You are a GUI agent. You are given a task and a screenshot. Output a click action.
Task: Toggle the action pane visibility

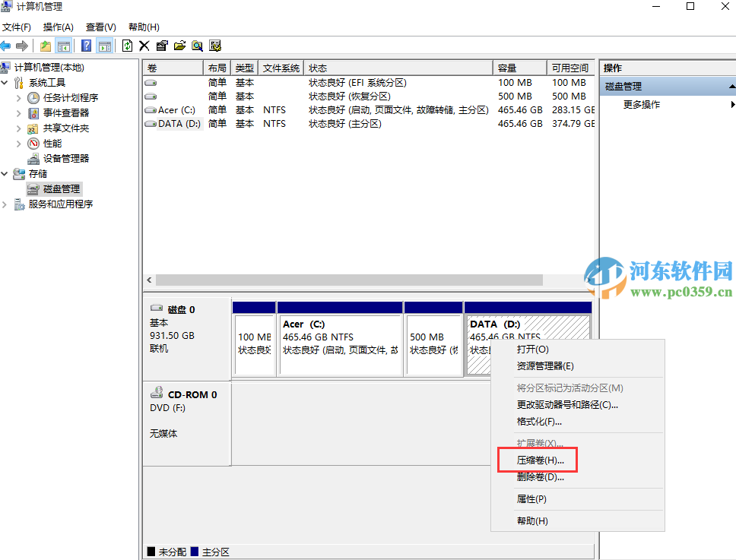click(105, 45)
